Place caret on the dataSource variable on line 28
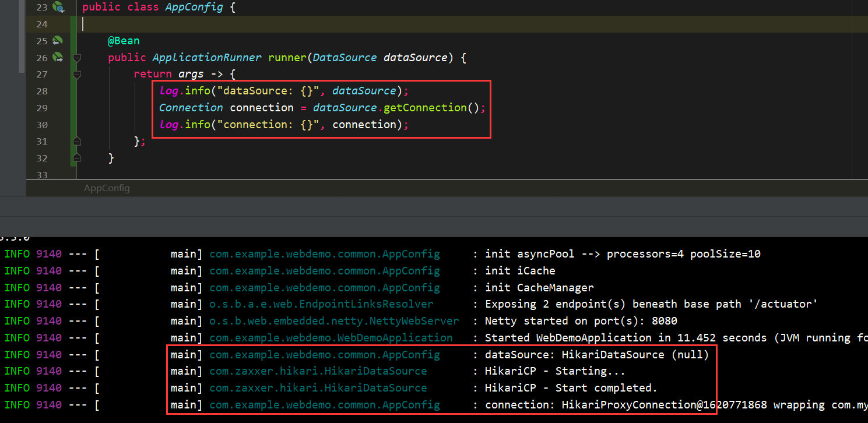868x423 pixels. (x=363, y=91)
